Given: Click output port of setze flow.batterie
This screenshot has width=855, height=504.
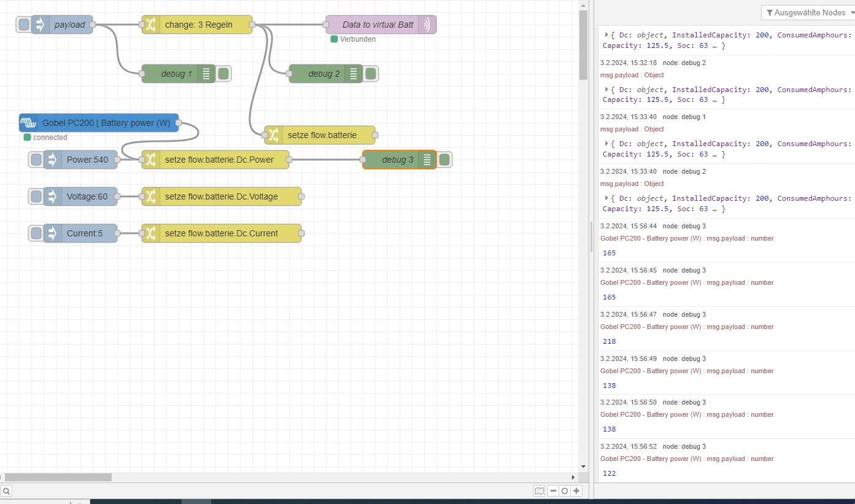Looking at the screenshot, I should (x=375, y=135).
